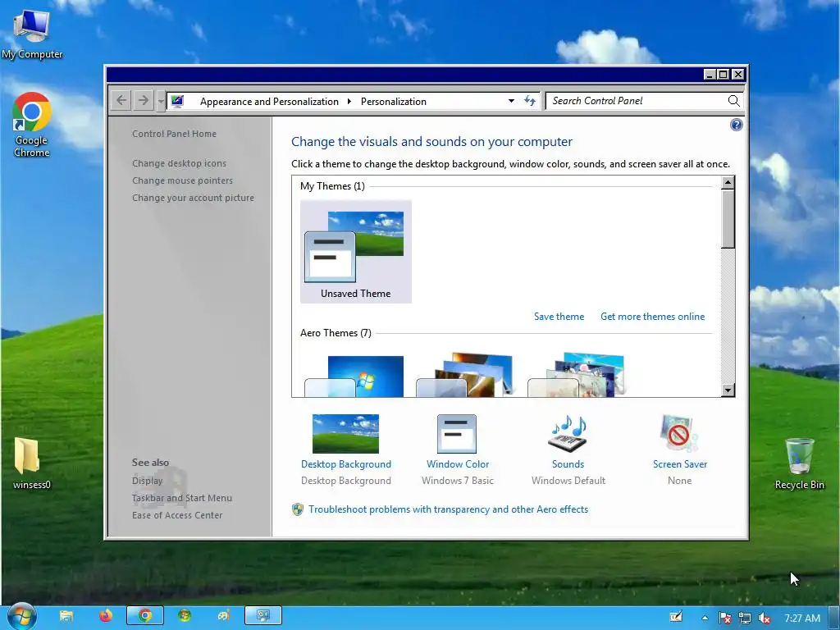The width and height of the screenshot is (840, 630).
Task: Open Change your account picture link
Action: pyautogui.click(x=193, y=198)
